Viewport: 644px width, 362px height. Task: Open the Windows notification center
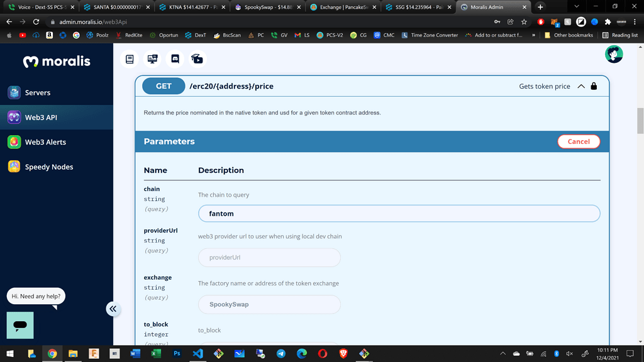(630, 353)
